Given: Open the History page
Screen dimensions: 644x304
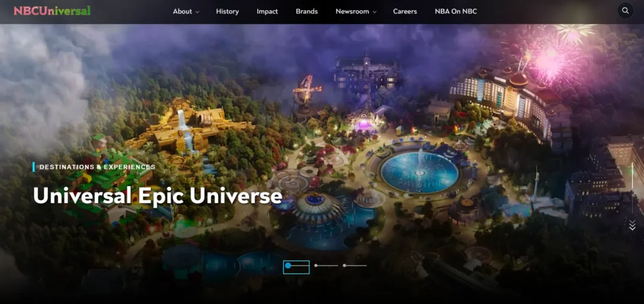Looking at the screenshot, I should pos(228,11).
